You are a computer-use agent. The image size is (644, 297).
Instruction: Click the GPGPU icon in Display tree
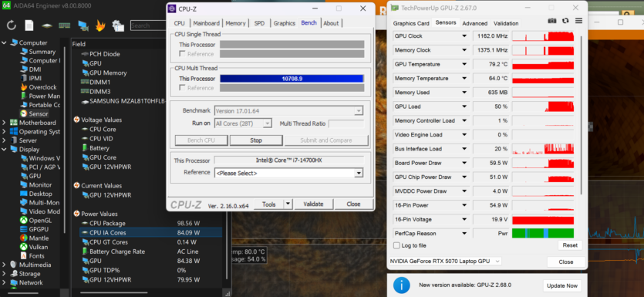[24, 229]
